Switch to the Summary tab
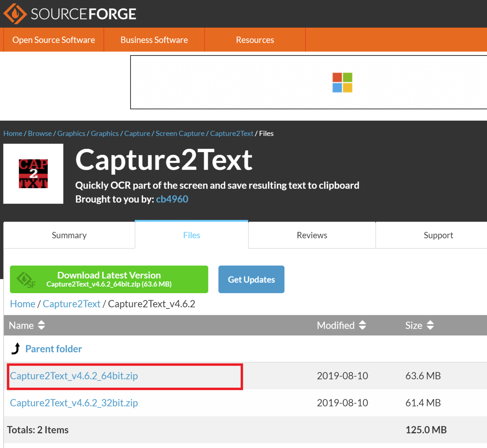 click(69, 235)
